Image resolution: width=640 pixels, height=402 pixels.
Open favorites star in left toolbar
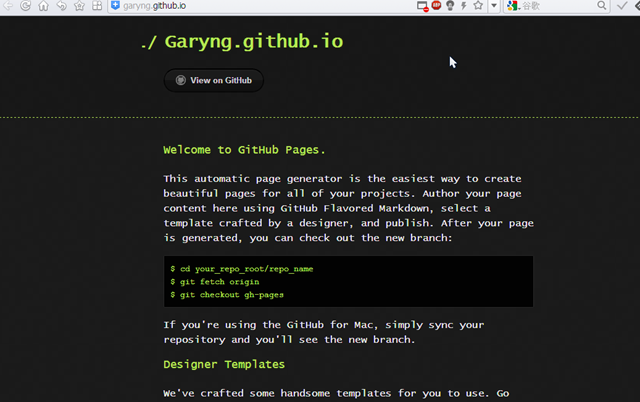(x=80, y=6)
